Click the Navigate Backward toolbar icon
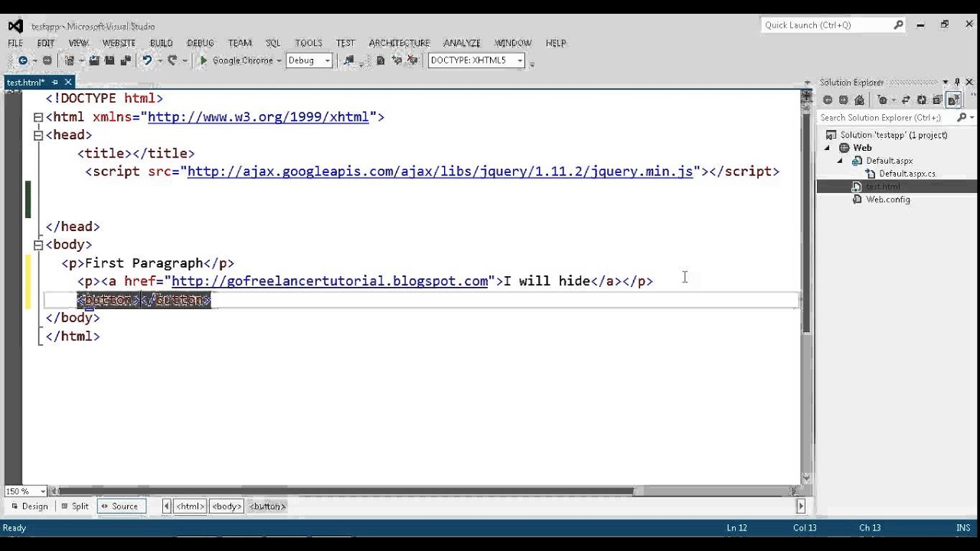This screenshot has width=980, height=551. point(23,60)
